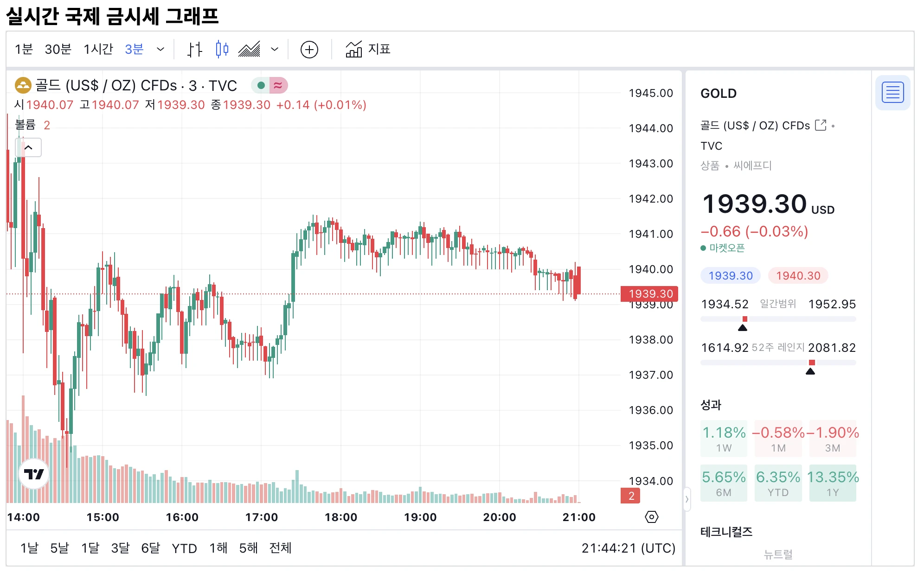Open the blue notes panel icon top right
The width and height of the screenshot is (924, 573).
[x=892, y=92]
